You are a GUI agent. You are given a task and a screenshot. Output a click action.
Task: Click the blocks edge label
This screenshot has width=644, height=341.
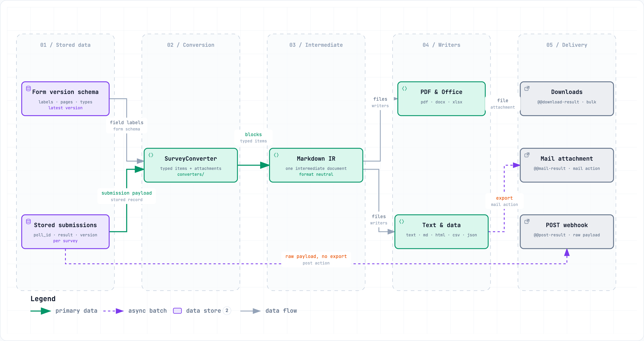[x=253, y=135]
